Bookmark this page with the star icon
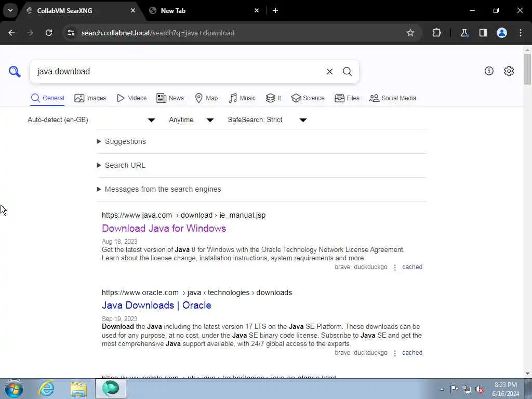The height and width of the screenshot is (399, 532). coord(410,33)
